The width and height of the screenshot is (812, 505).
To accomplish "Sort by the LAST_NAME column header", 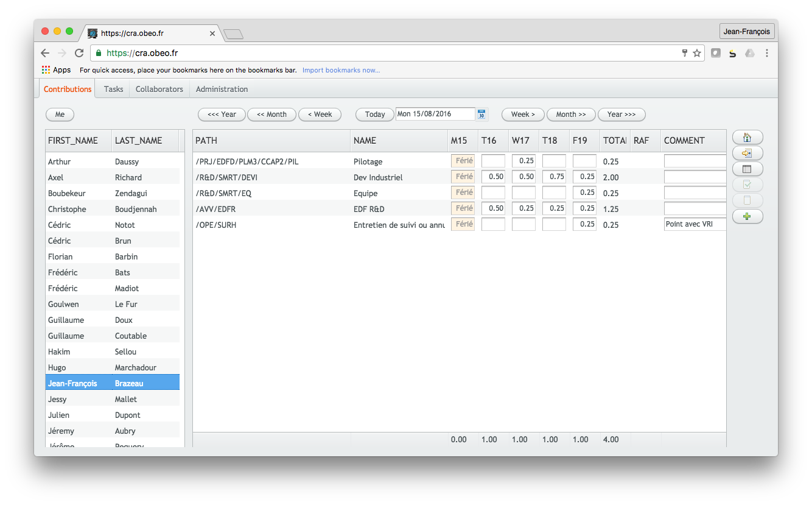I will (145, 141).
